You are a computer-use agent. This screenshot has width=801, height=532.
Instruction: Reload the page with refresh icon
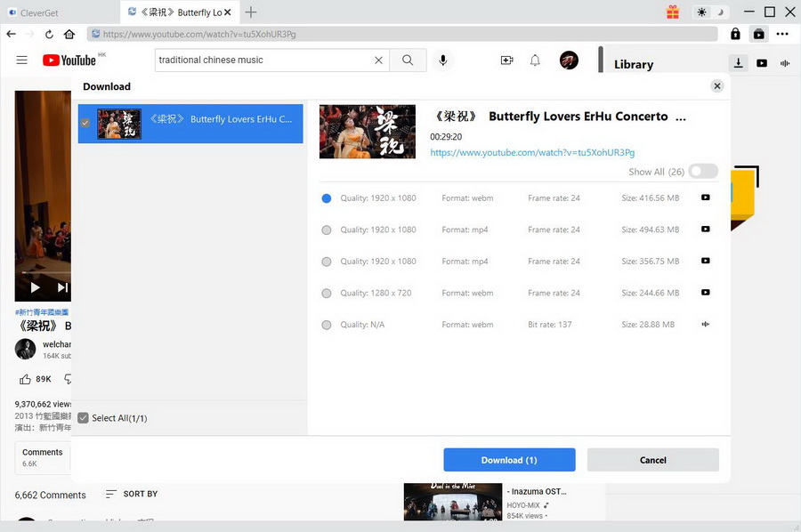[50, 35]
